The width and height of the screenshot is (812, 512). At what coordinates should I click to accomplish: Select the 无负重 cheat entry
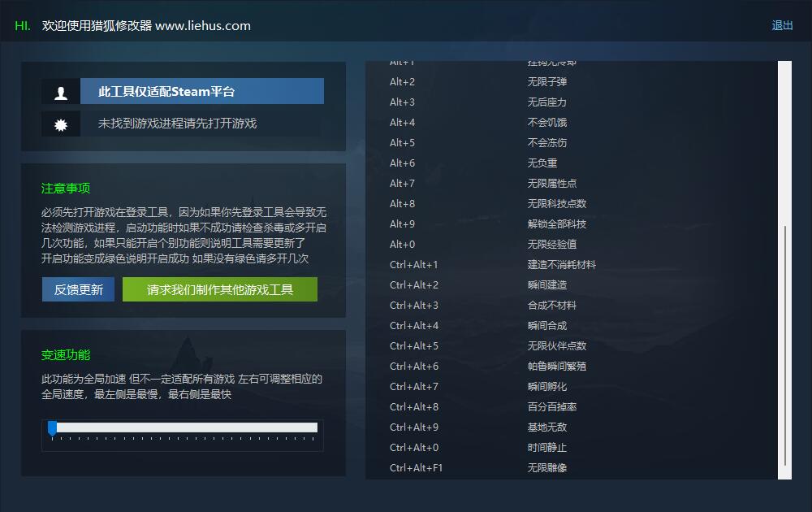542,163
